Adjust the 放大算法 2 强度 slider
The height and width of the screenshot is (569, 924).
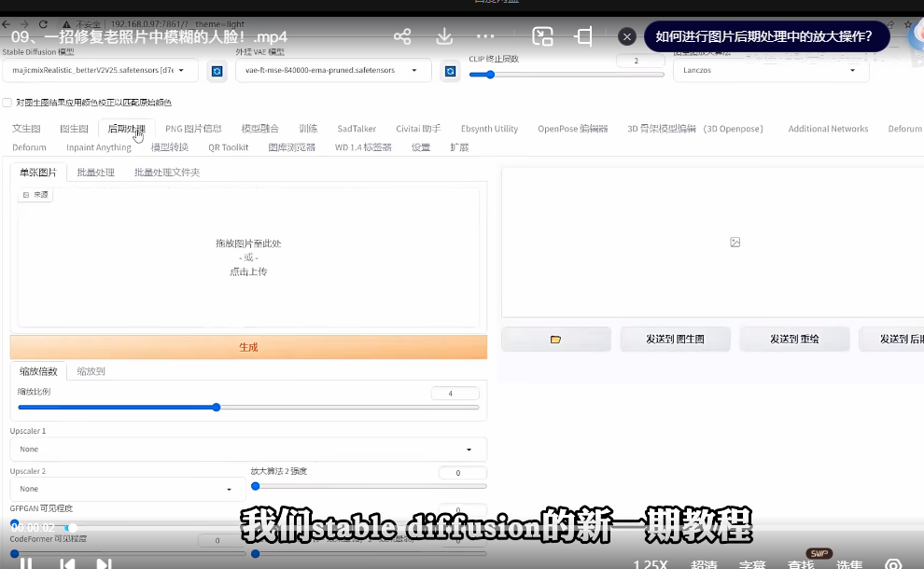[369, 486]
